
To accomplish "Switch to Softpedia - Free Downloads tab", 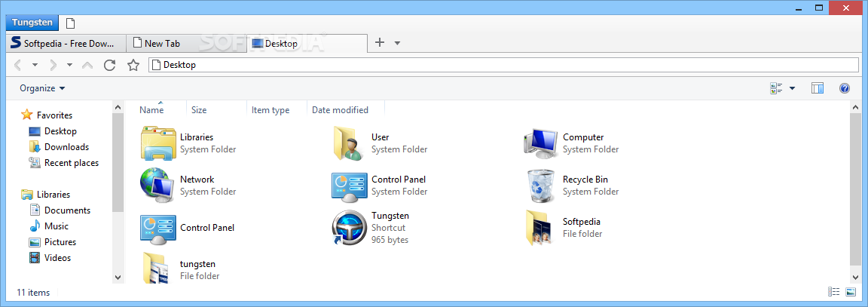I will (66, 43).
